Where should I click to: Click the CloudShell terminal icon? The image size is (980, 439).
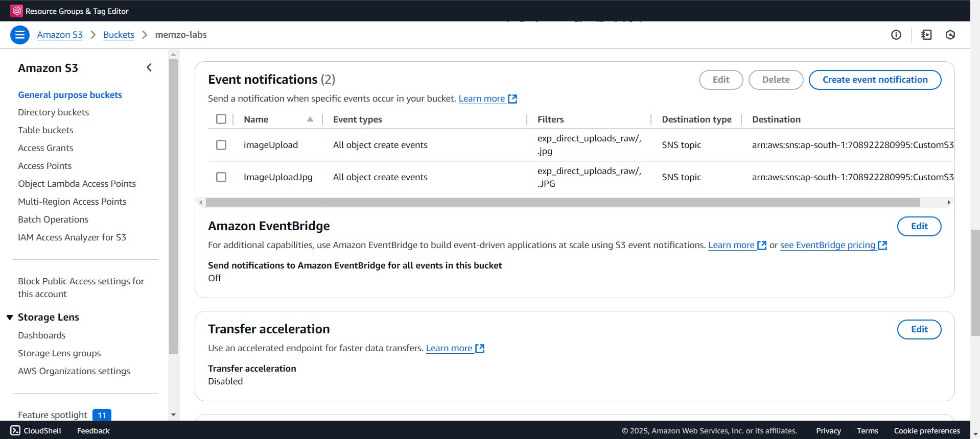tap(15, 430)
